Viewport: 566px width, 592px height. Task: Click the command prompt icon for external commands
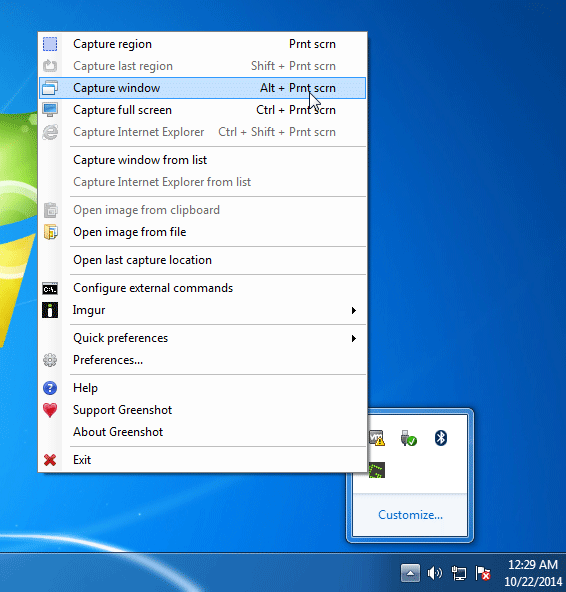click(x=50, y=288)
